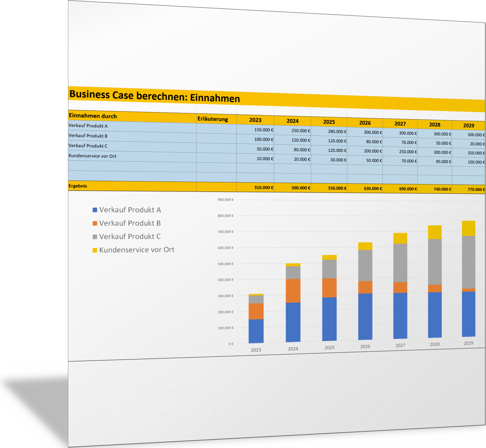Click the 2023 label under the chart

click(x=256, y=350)
